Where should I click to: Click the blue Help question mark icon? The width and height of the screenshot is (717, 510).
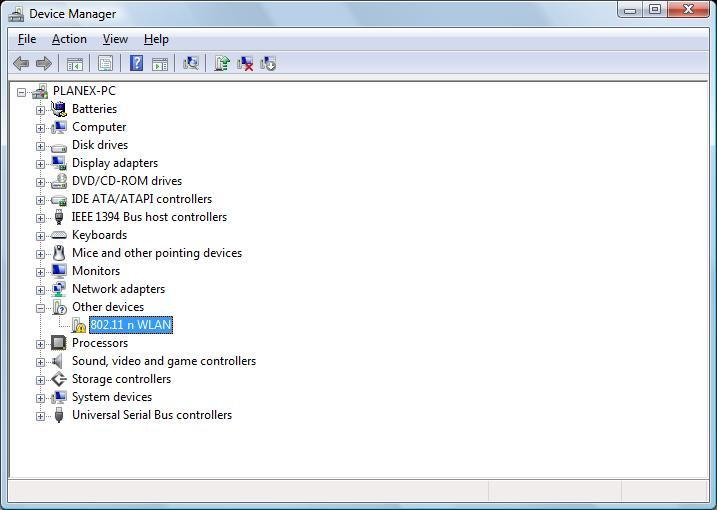click(x=136, y=63)
